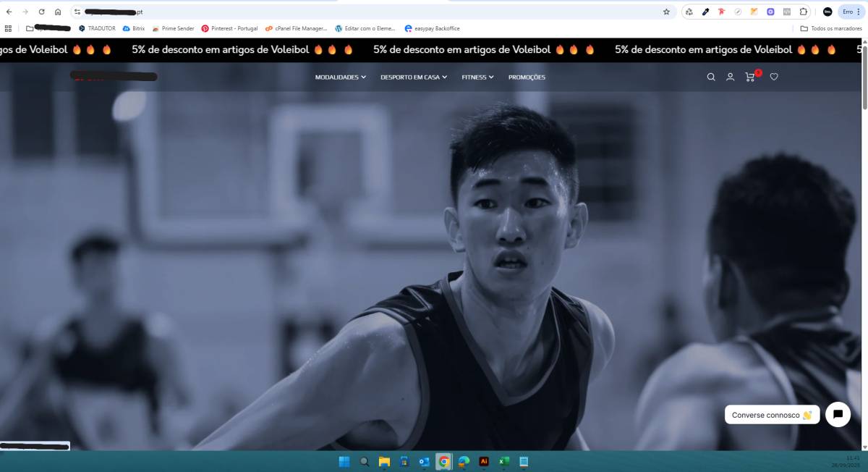Go to the Promoções menu item
868x472 pixels.
(x=527, y=77)
